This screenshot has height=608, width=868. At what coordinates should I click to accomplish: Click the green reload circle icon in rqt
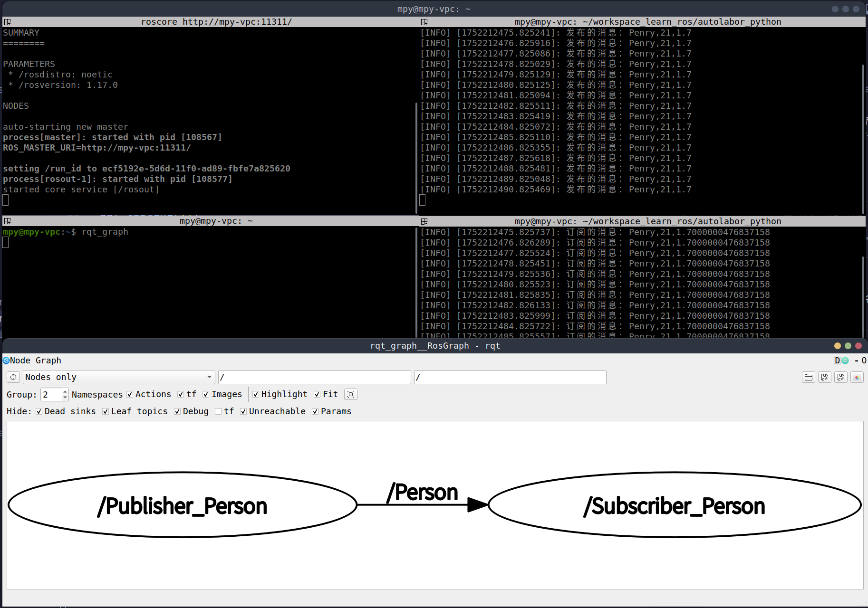pyautogui.click(x=845, y=361)
